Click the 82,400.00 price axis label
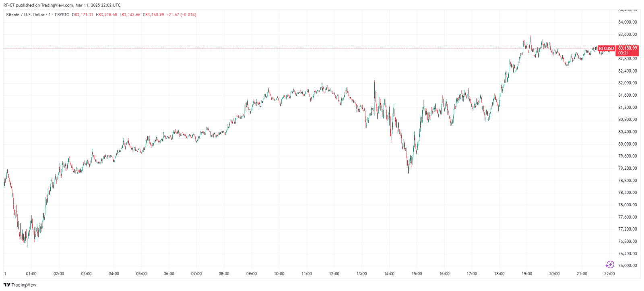Screen dimensions: 644x291 pos(627,71)
